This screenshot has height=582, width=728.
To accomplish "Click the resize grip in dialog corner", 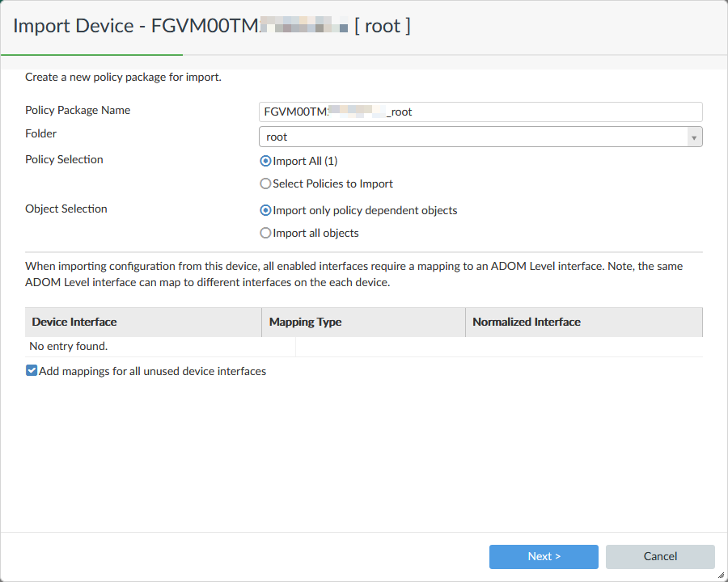I will pos(722,576).
